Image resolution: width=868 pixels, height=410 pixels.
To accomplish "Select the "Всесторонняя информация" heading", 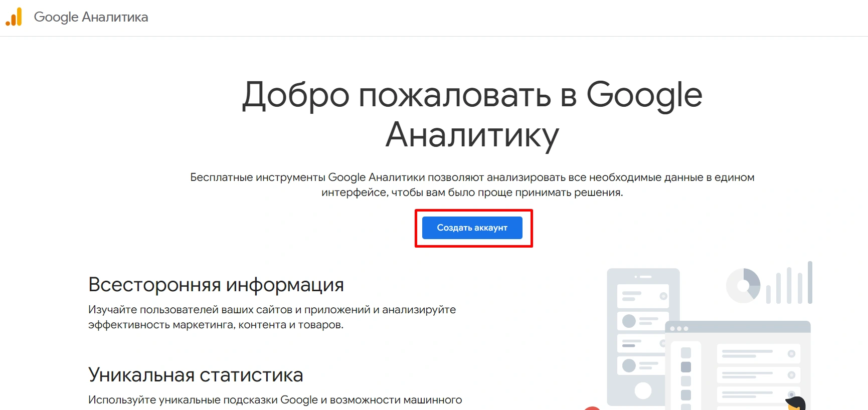I will [x=216, y=285].
